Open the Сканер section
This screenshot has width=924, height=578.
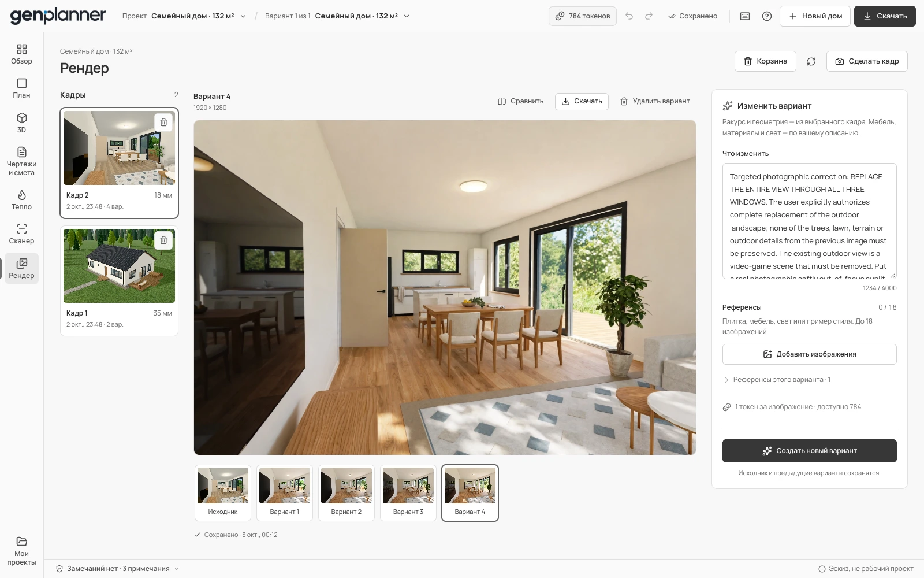point(21,234)
